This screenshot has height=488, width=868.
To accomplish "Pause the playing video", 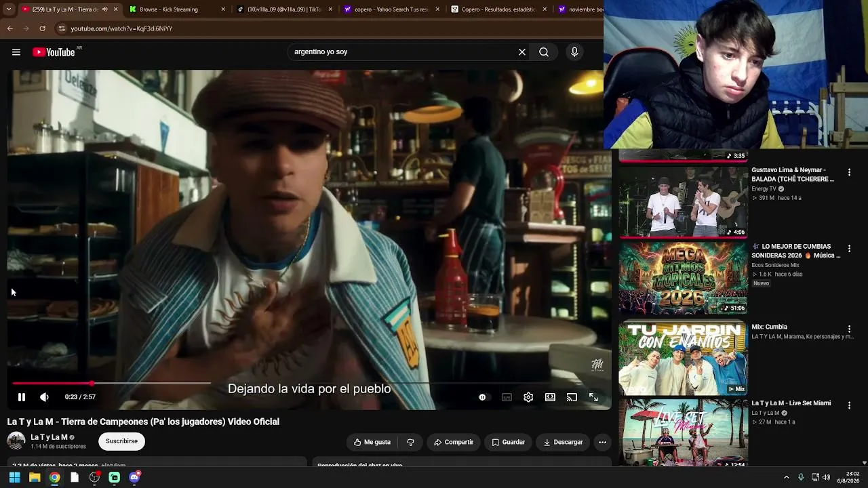I will tap(22, 397).
